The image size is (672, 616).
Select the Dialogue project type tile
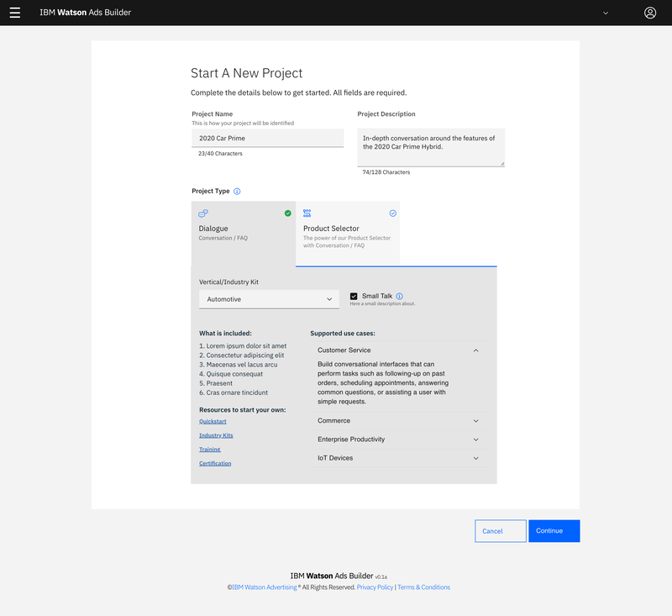243,233
